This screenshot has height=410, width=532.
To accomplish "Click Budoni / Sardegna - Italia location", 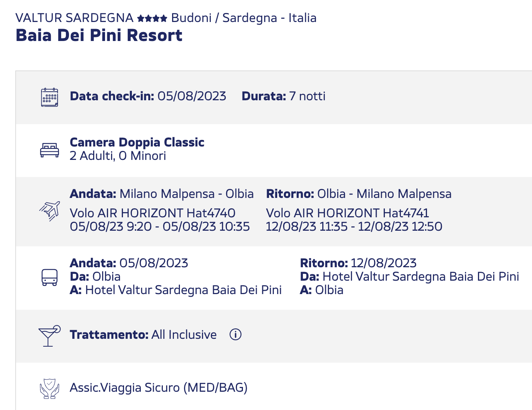I will pyautogui.click(x=244, y=18).
